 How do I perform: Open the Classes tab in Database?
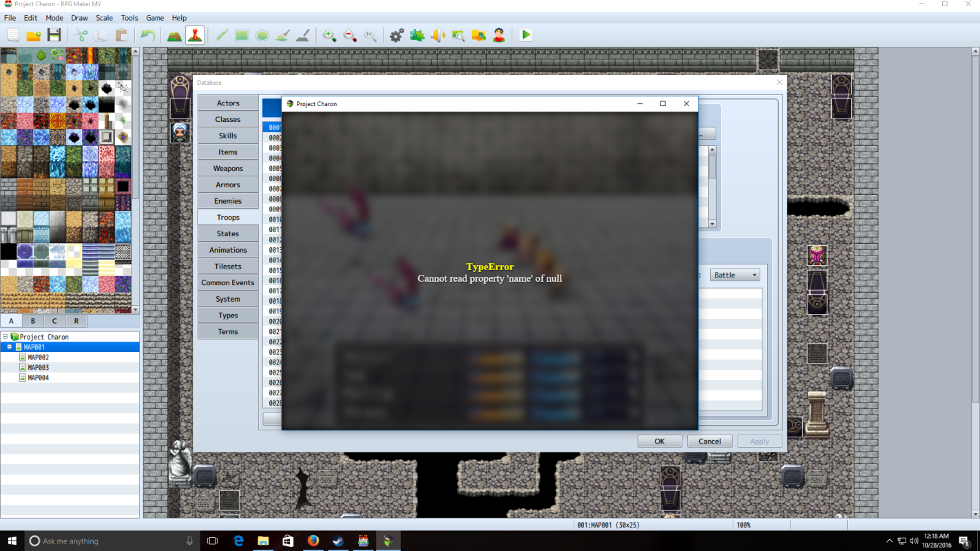[228, 119]
